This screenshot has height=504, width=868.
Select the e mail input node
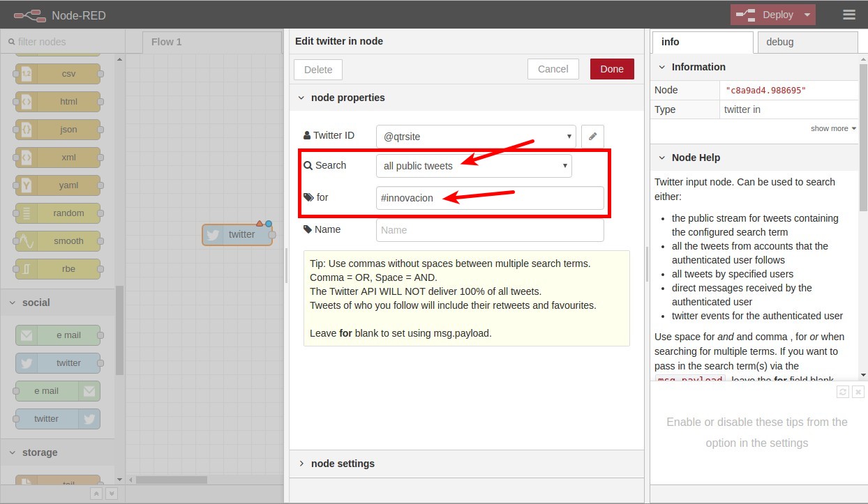click(58, 335)
